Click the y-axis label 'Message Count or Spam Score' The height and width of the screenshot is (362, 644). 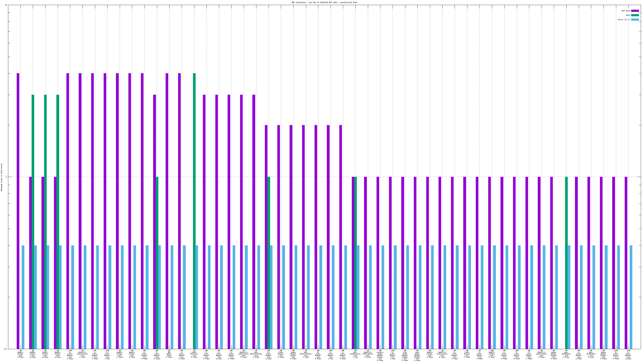click(1, 177)
